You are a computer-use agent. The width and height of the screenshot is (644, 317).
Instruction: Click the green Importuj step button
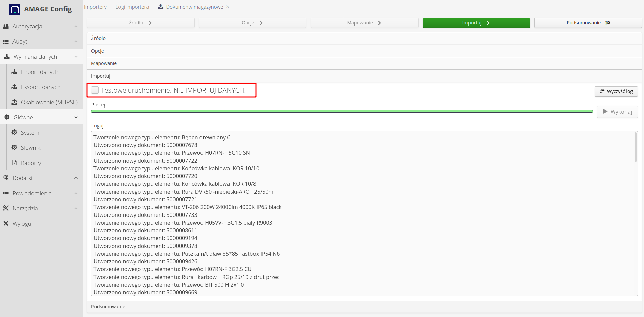pos(476,23)
